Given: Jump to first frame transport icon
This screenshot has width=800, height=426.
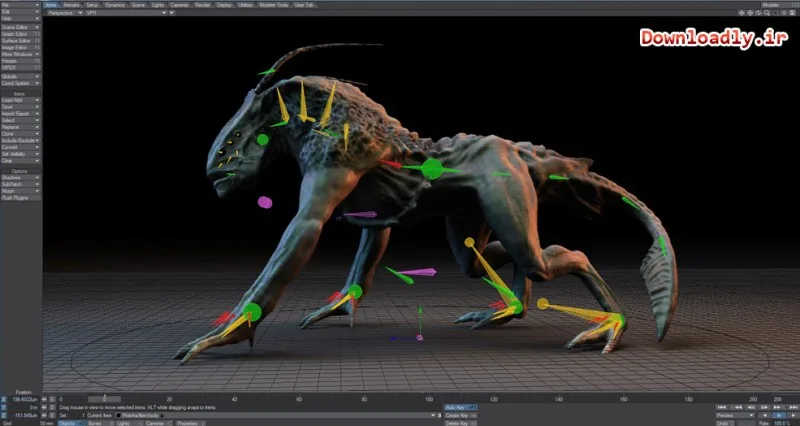Looking at the screenshot, I should tap(722, 407).
